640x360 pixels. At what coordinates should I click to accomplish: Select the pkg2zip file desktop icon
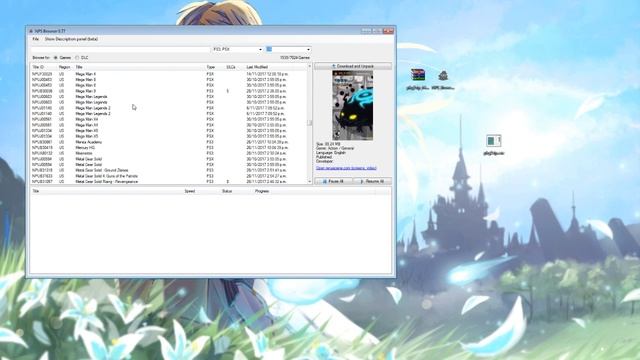point(493,144)
